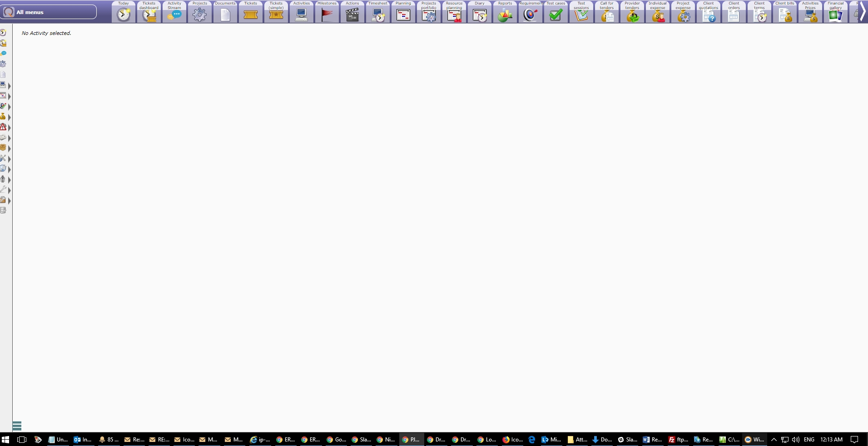
Task: Show more toolbar items with the right arrow
Action: pyautogui.click(x=863, y=11)
